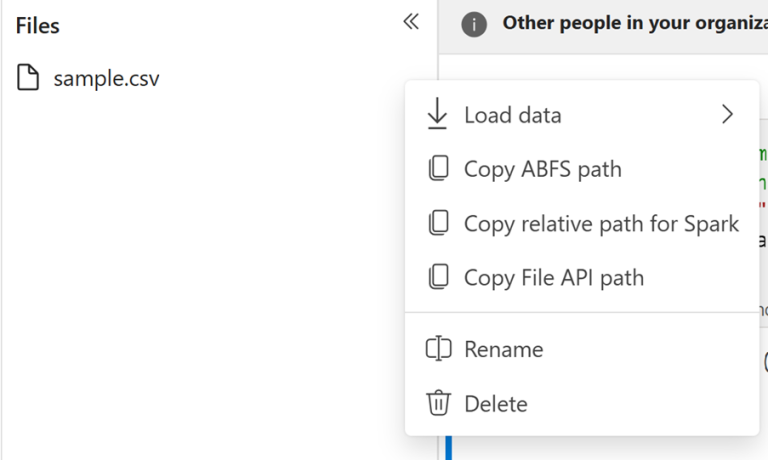
Task: Click the sample.csv file icon
Action: pos(29,77)
